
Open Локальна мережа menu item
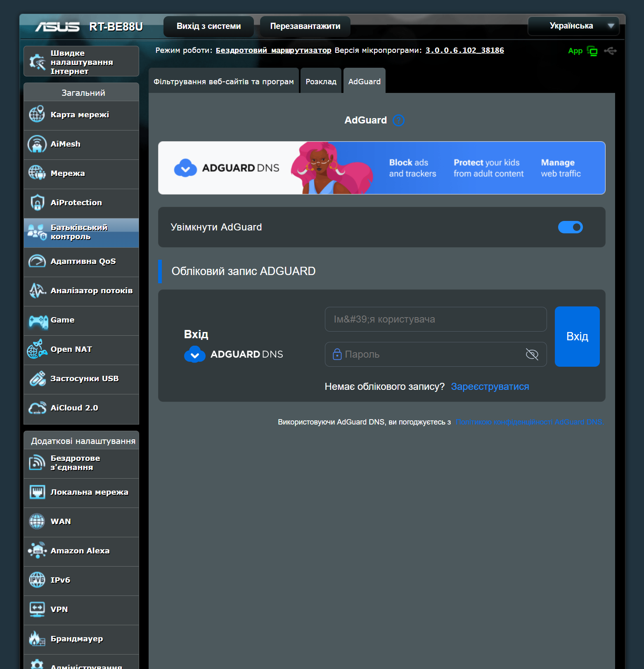(x=81, y=493)
